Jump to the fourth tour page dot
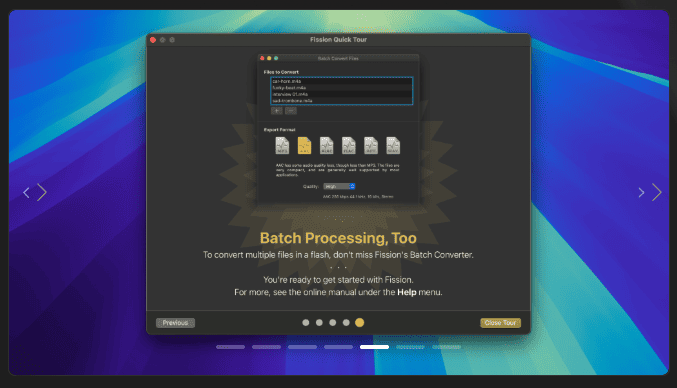 click(x=346, y=322)
